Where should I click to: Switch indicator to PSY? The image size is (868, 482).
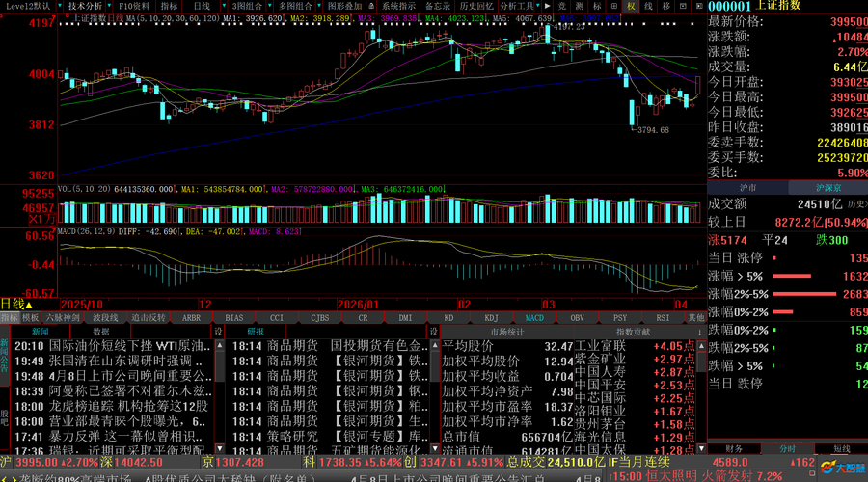coord(620,318)
